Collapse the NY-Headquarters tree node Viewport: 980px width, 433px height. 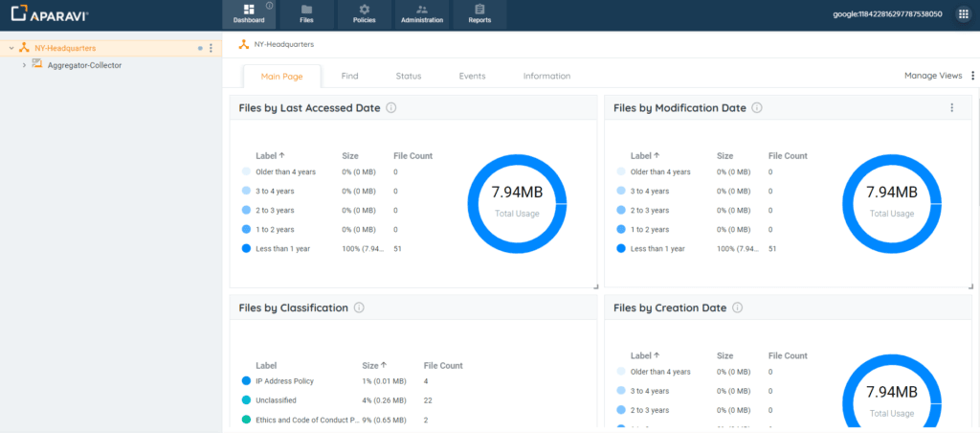click(11, 48)
